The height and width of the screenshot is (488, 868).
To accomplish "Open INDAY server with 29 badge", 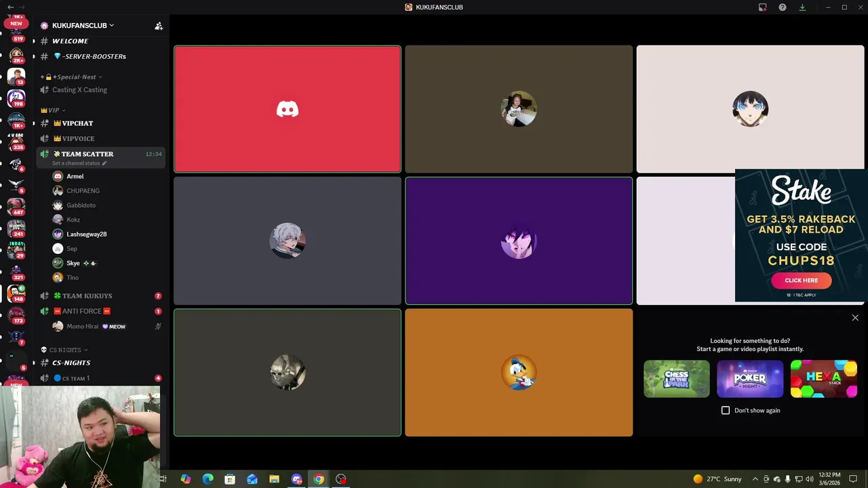I will tap(16, 249).
